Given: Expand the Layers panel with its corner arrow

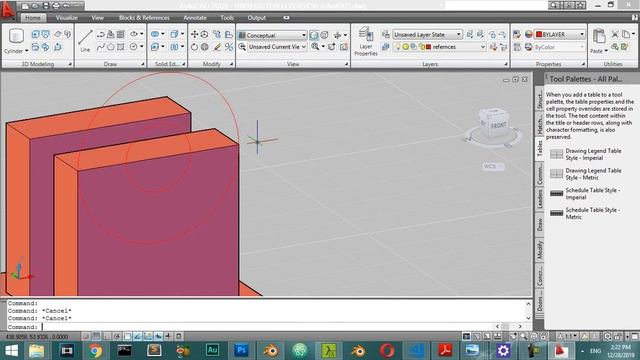Looking at the screenshot, I should click(506, 64).
